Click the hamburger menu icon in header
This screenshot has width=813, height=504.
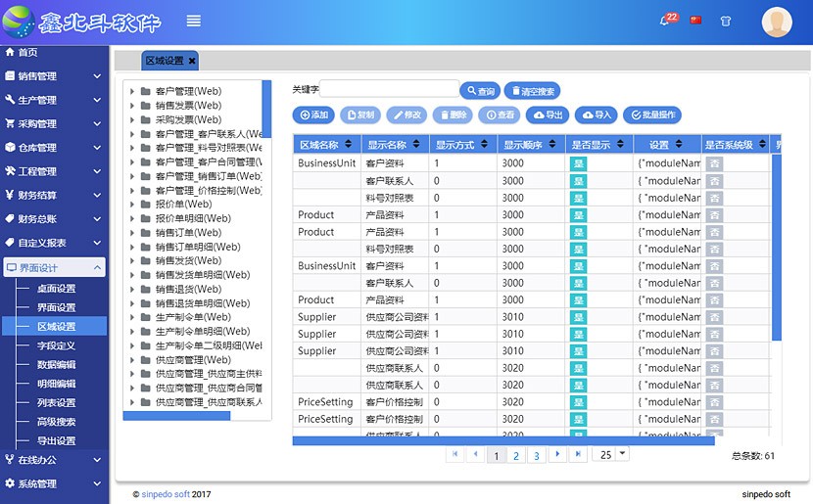tap(194, 21)
